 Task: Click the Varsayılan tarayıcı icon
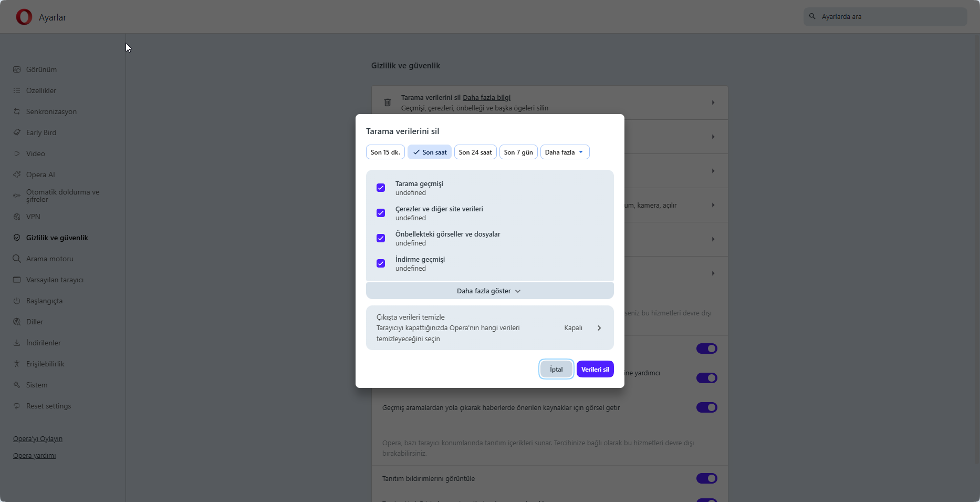tap(17, 280)
